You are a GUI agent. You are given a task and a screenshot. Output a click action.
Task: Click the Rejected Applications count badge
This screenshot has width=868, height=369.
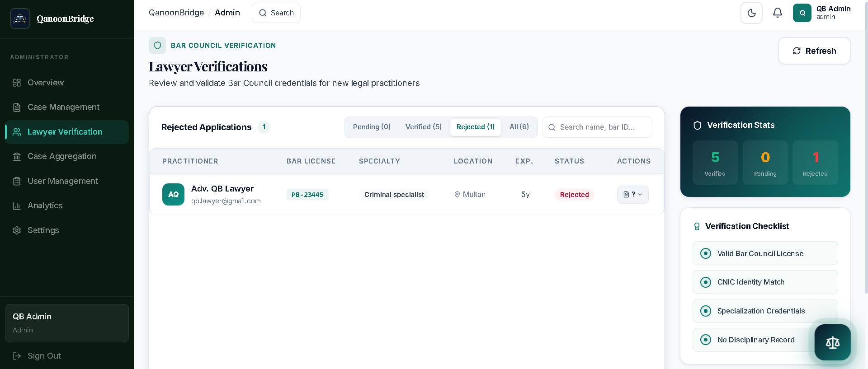pos(264,127)
